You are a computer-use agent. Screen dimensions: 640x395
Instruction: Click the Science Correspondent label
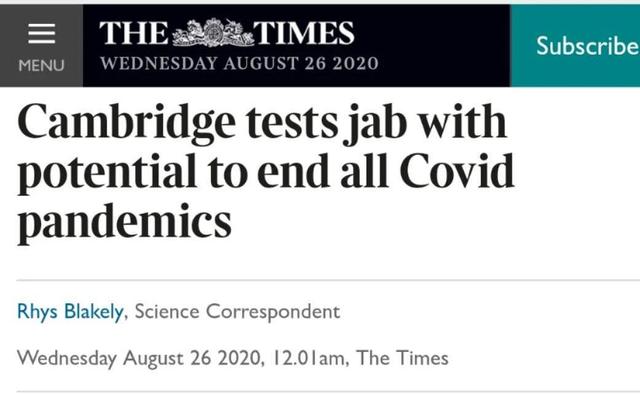237,312
